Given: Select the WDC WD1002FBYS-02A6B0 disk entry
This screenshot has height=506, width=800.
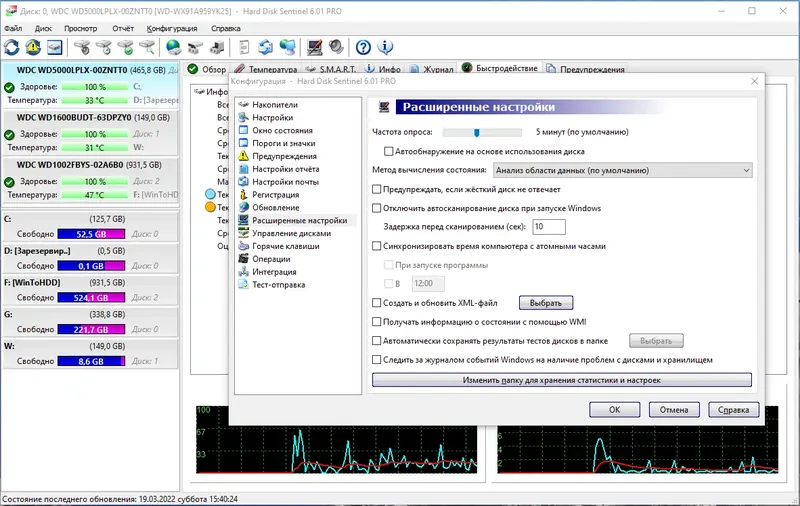Looking at the screenshot, I should (x=91, y=180).
